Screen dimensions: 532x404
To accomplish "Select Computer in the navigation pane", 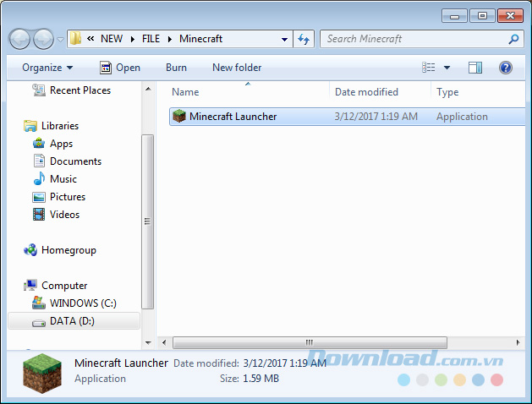I will (x=64, y=286).
